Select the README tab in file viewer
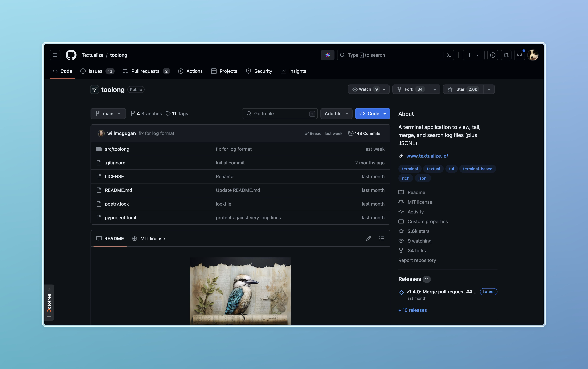 110,239
